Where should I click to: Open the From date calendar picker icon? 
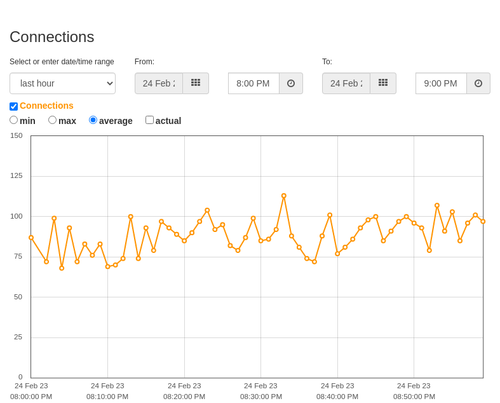(196, 83)
